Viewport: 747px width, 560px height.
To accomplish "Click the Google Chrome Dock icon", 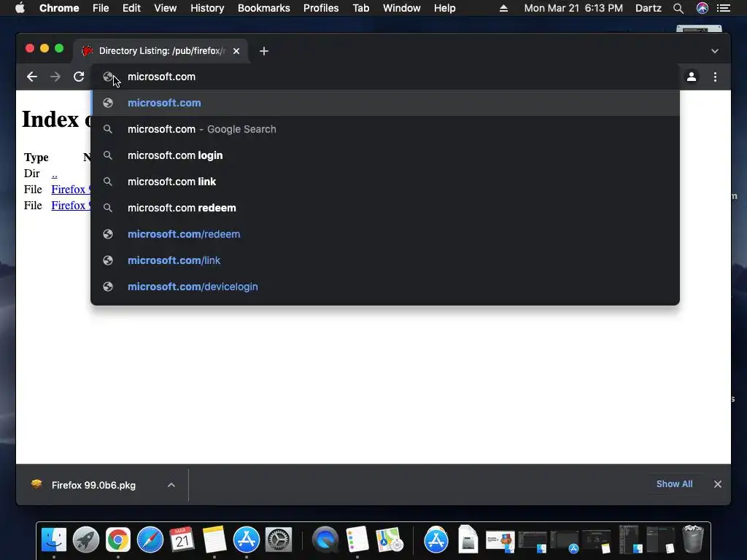I will tap(118, 540).
